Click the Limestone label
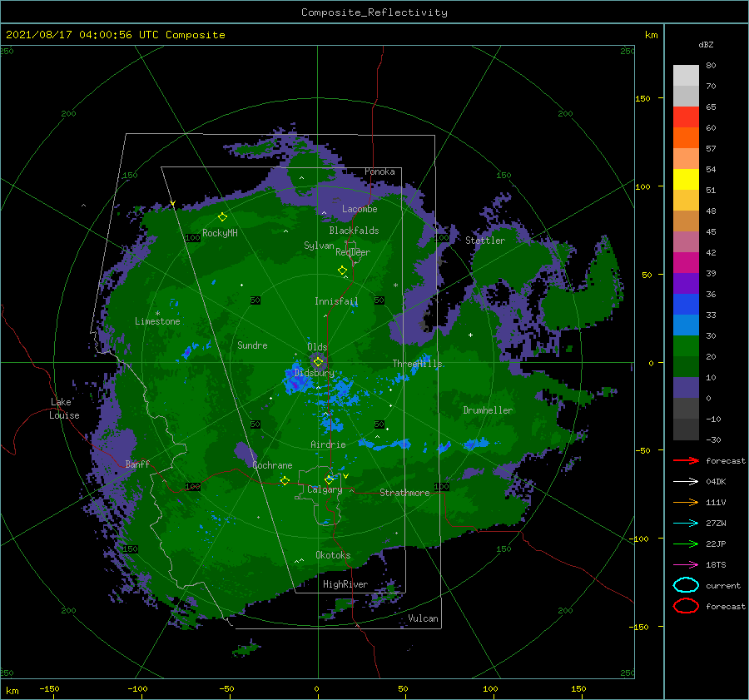This screenshot has height=700, width=749. tap(157, 321)
